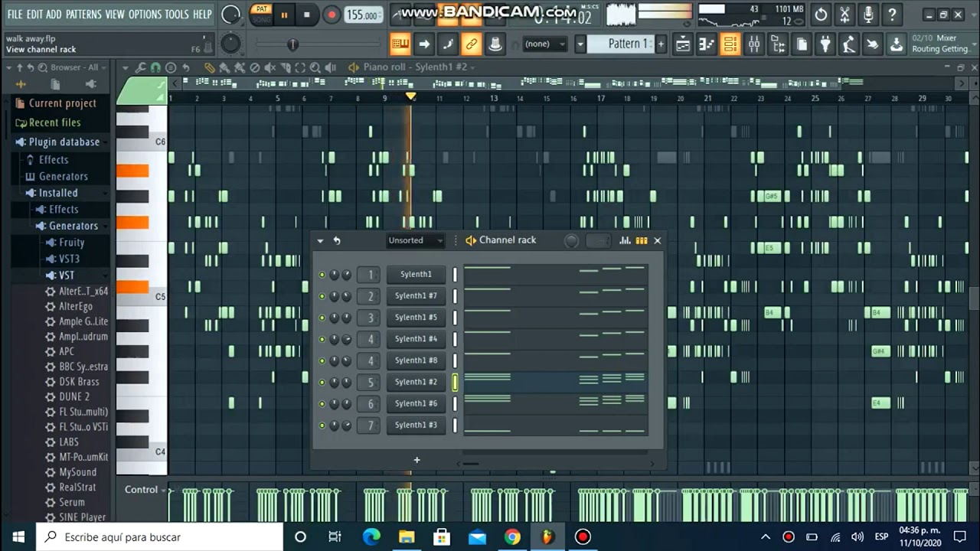Viewport: 980px width, 551px height.
Task: Open the Pattern 1 selector dropdown
Action: (x=581, y=44)
